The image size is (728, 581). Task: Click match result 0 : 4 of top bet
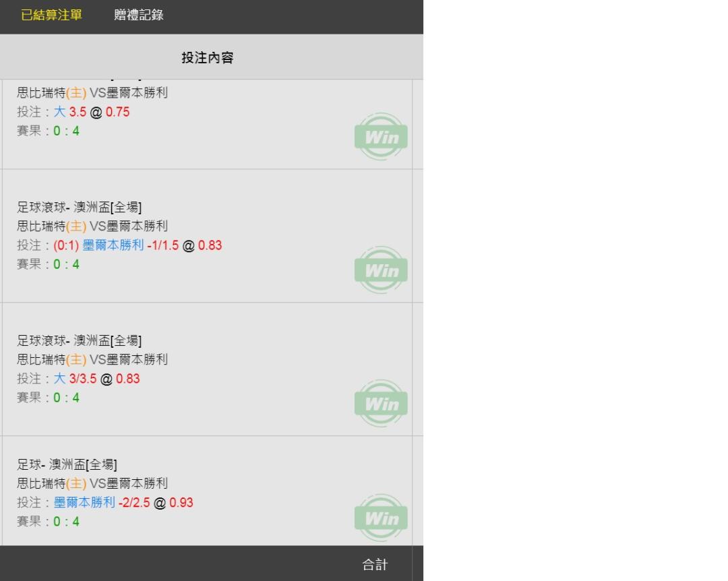coord(66,131)
